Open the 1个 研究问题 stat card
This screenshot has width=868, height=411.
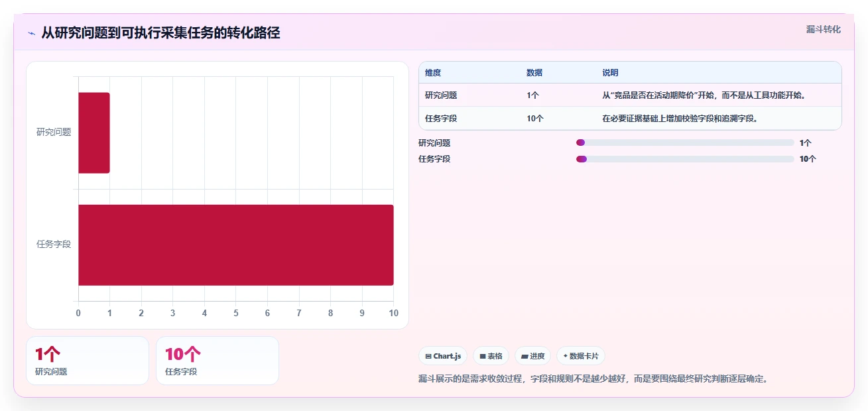(88, 361)
